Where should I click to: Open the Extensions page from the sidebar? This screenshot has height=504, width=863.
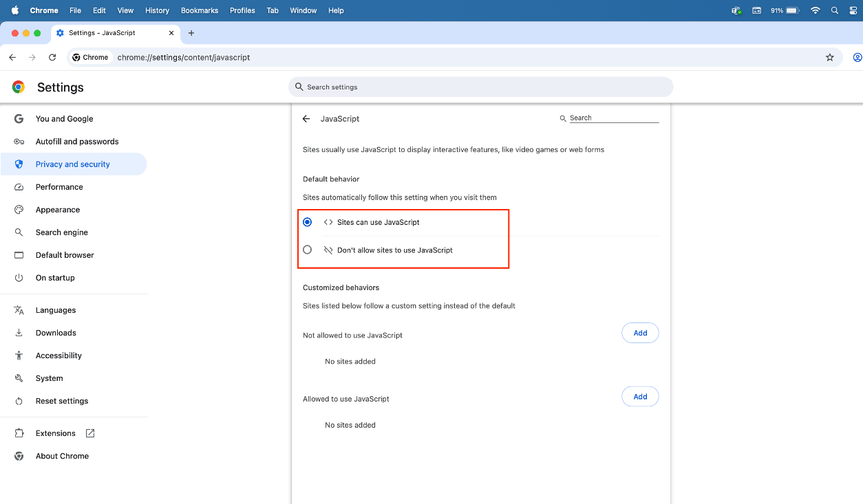56,433
